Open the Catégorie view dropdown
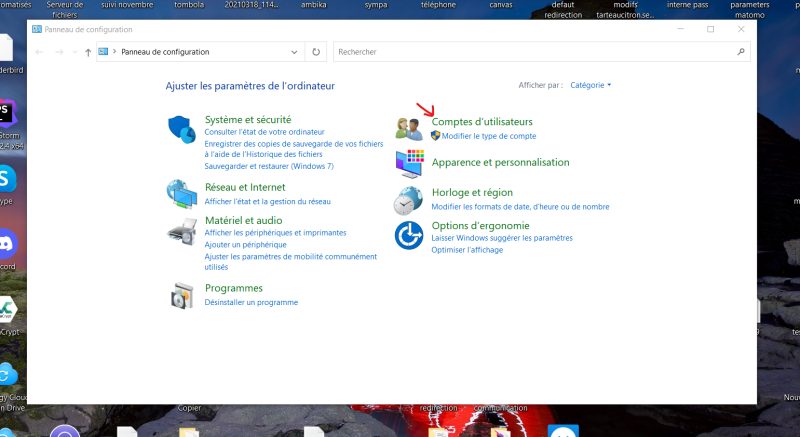This screenshot has height=437, width=800. pos(590,85)
